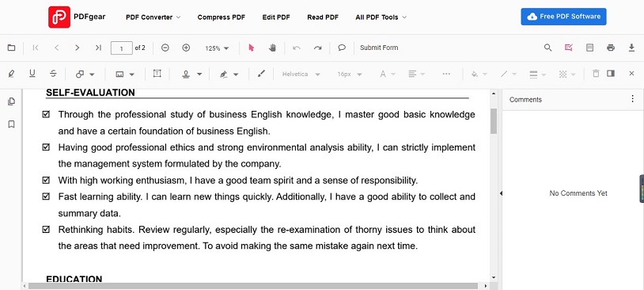Click the horizontal scrollbar thumb

(x=253, y=286)
